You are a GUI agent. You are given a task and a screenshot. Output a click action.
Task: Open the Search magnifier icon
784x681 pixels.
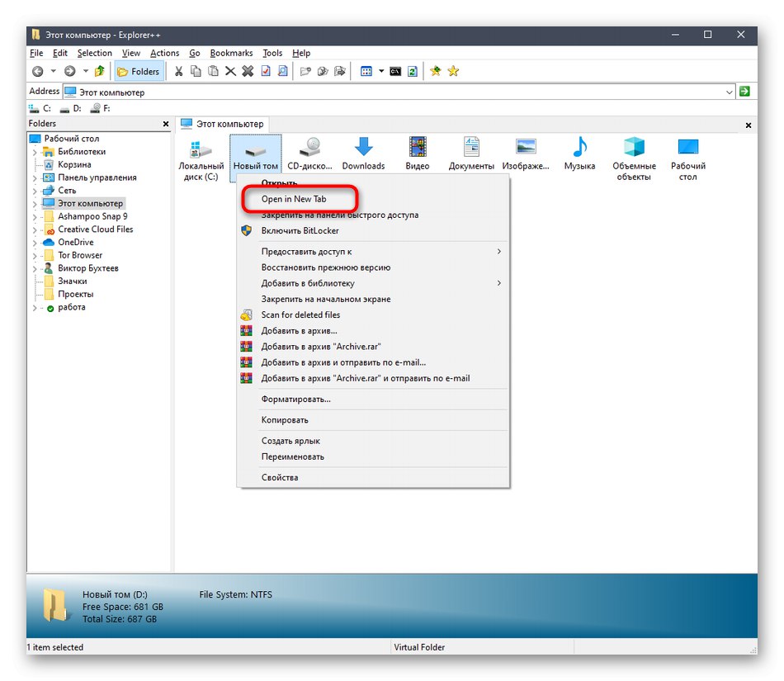coord(282,72)
